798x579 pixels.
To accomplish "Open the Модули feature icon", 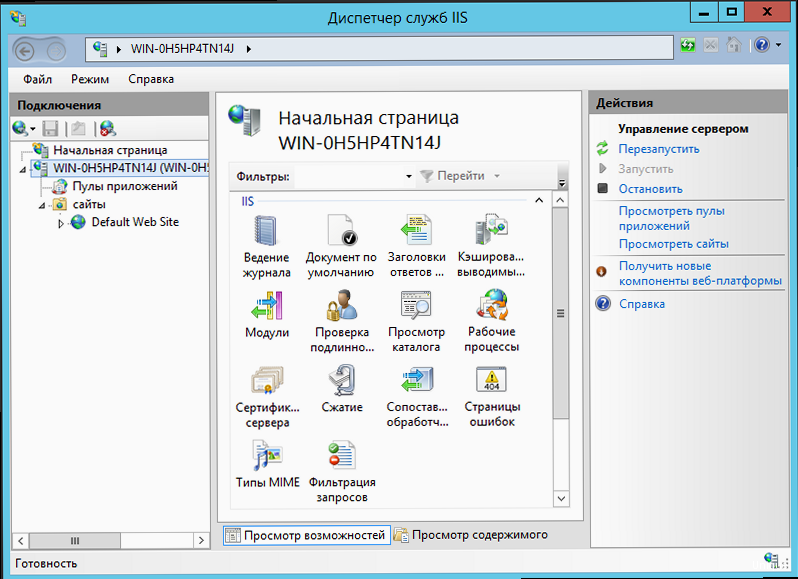I will pyautogui.click(x=266, y=306).
